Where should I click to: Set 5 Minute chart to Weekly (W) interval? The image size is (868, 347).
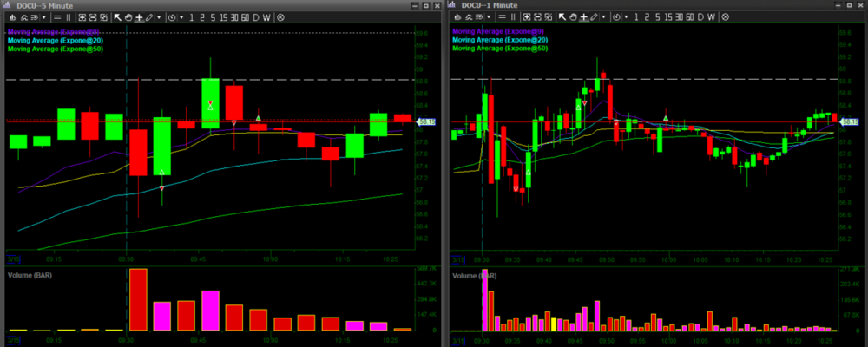266,16
